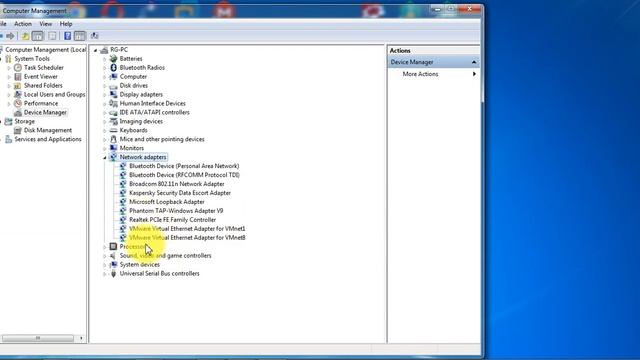Click the Realtek PCIe FE adapter icon
The width and height of the screenshot is (640, 360).
point(123,220)
